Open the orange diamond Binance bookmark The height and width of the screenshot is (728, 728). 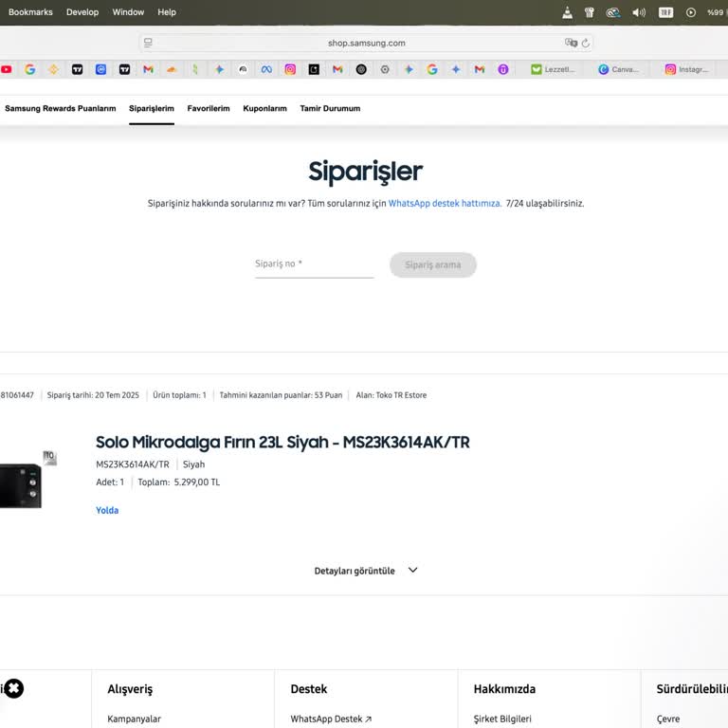(53, 69)
